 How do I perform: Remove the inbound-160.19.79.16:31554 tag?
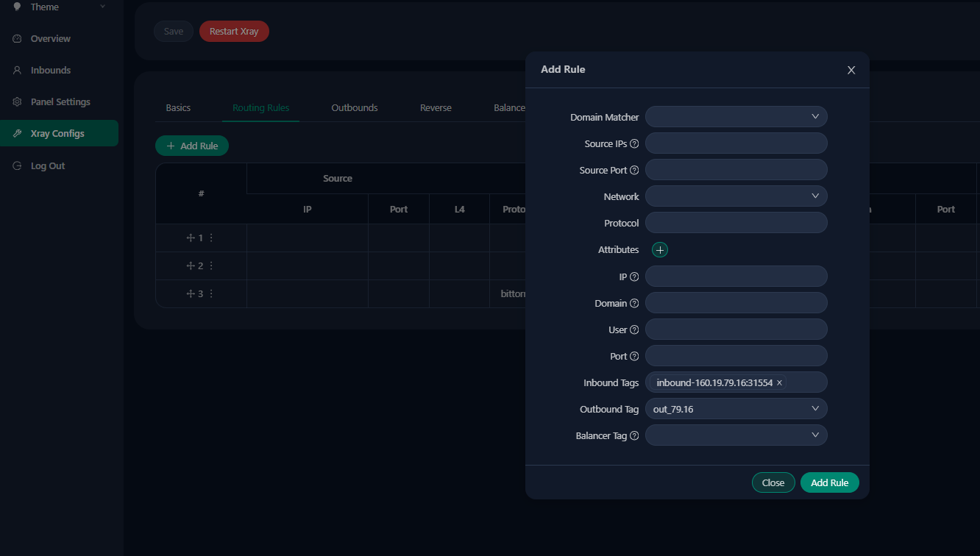pos(779,383)
